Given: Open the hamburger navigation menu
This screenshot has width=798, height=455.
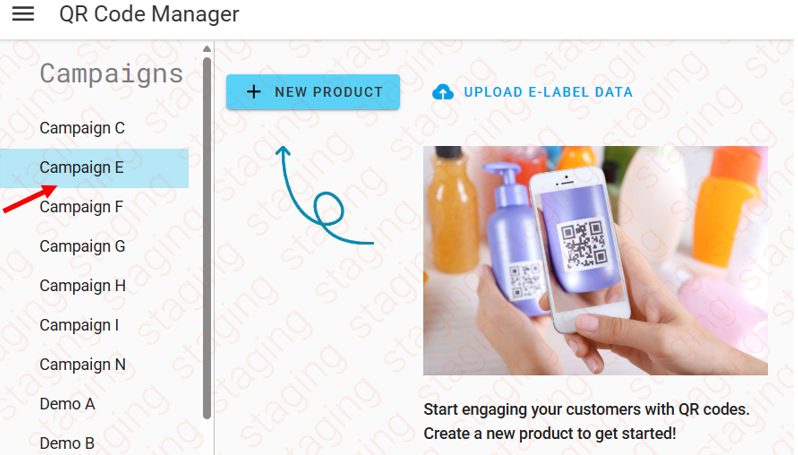Looking at the screenshot, I should coord(23,14).
